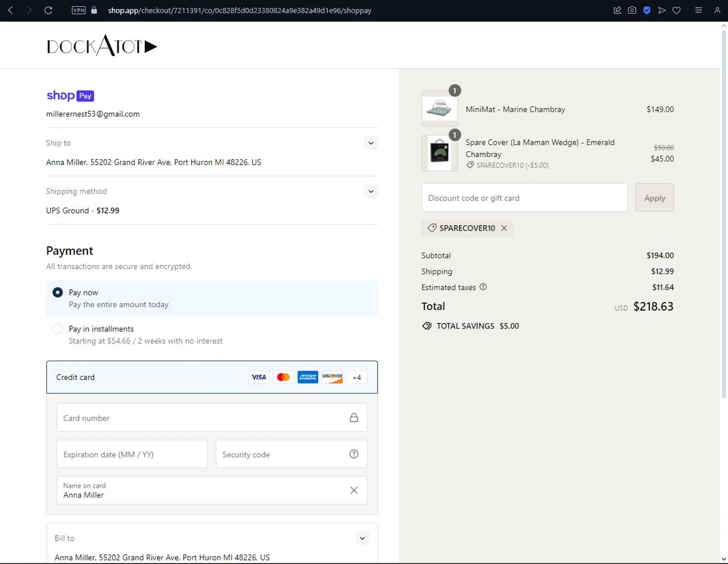Click the Security code field
The image size is (728, 564).
click(292, 454)
